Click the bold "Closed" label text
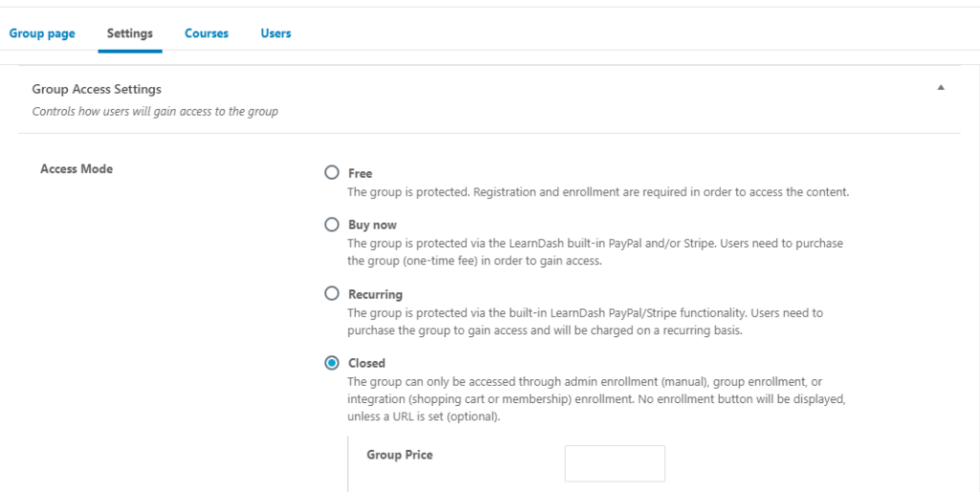This screenshot has width=980, height=492. click(x=367, y=363)
